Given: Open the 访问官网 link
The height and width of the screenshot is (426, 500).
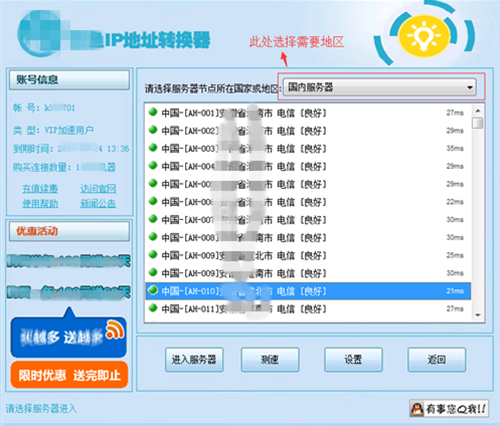Looking at the screenshot, I should [98, 189].
